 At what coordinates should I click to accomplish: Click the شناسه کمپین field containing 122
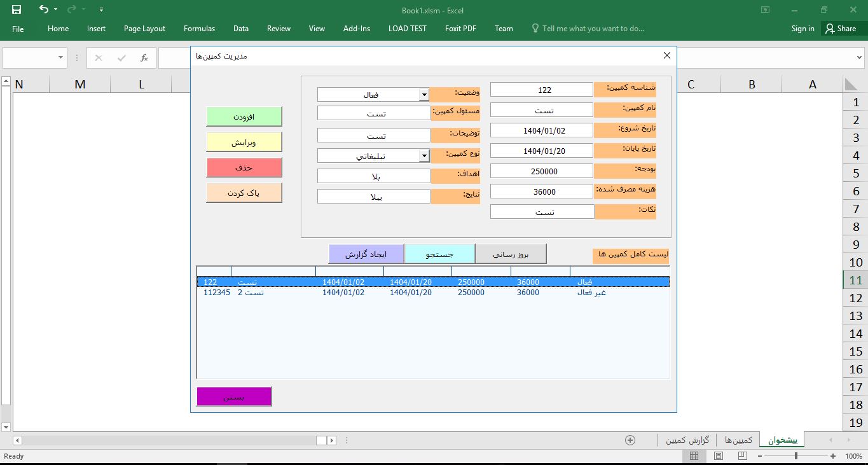542,90
